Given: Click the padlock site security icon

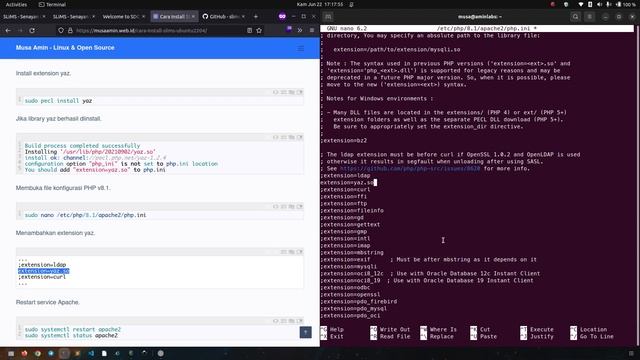Looking at the screenshot, I should point(70,30).
